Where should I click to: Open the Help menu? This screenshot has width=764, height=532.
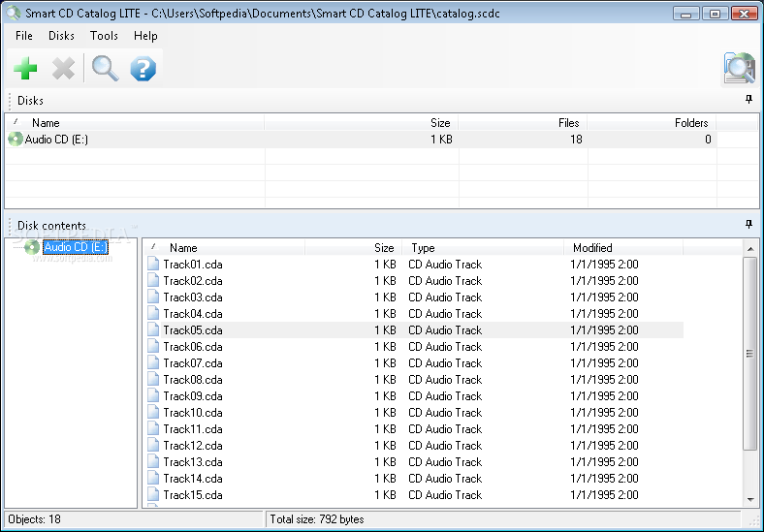pyautogui.click(x=145, y=36)
